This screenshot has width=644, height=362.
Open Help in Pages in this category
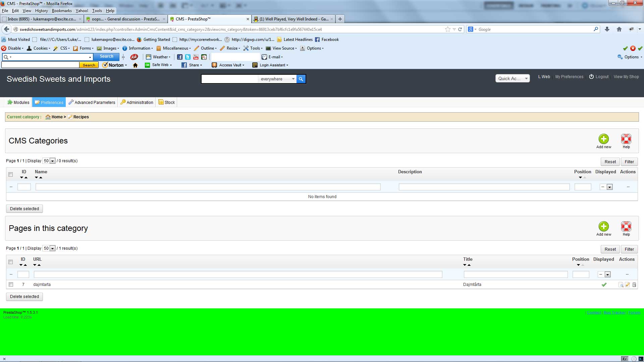click(626, 227)
